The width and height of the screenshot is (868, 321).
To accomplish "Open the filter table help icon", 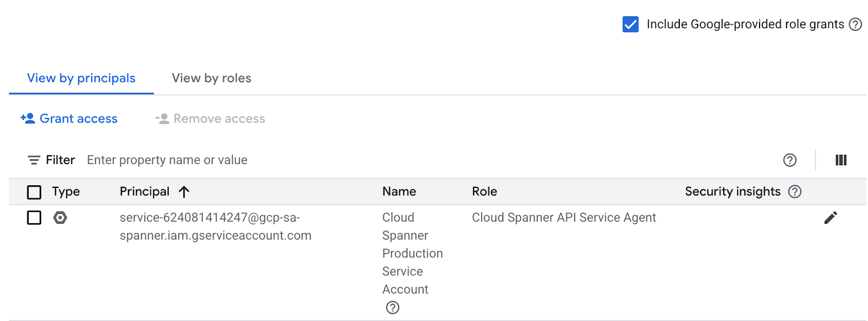I will tap(790, 160).
